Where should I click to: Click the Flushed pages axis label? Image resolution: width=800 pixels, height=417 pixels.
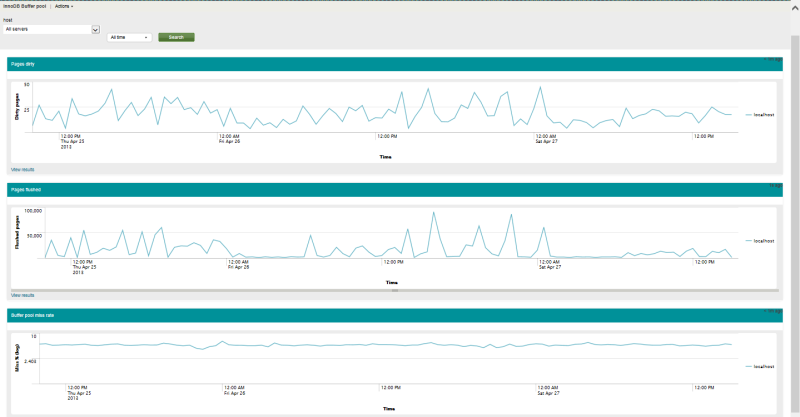17,232
